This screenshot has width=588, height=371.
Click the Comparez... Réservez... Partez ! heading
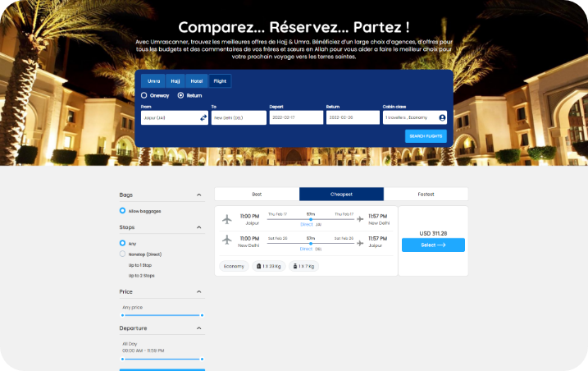tap(294, 27)
